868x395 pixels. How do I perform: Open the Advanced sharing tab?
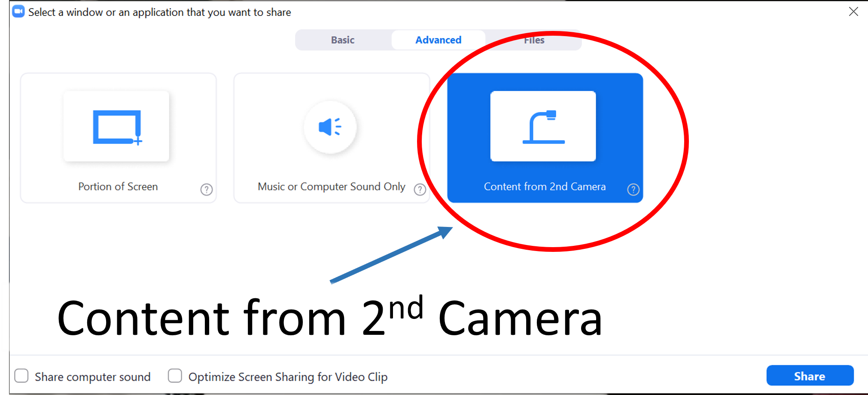(438, 40)
